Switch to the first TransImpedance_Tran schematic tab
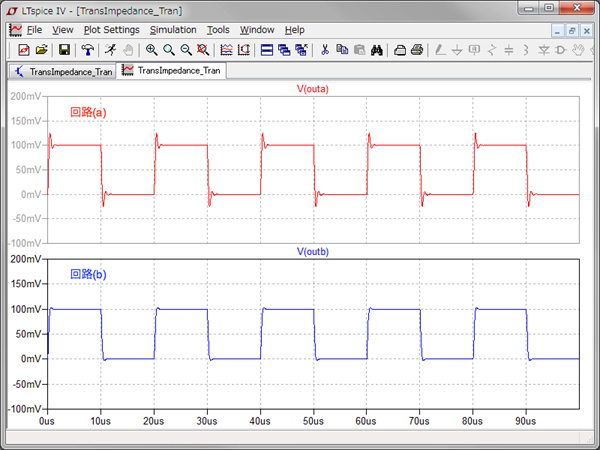600x450 pixels. tap(63, 71)
